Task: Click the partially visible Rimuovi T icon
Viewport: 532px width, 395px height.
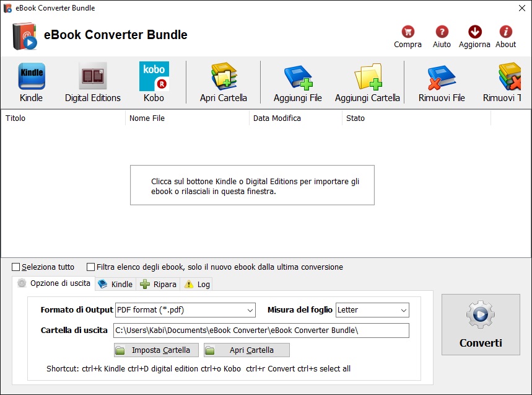Action: (509, 76)
